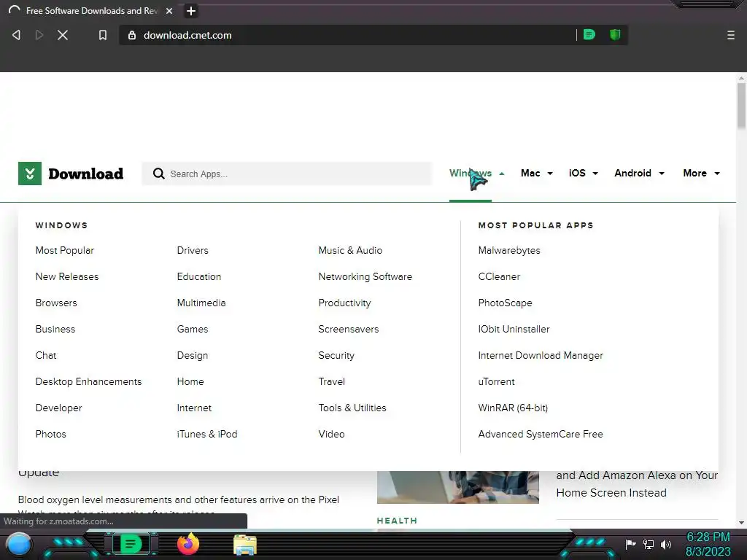Open the Internet category

194,408
